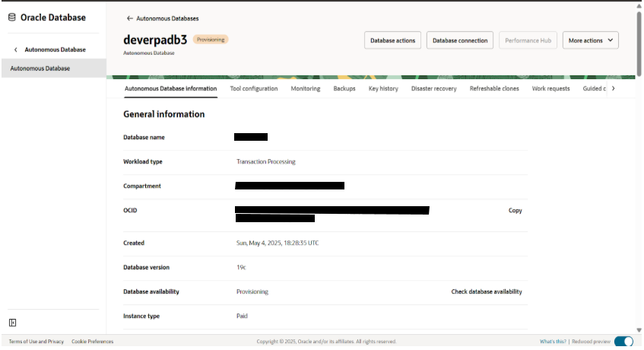This screenshot has height=350, width=644.
Task: Switch to the Work requests tab
Action: pyautogui.click(x=550, y=88)
